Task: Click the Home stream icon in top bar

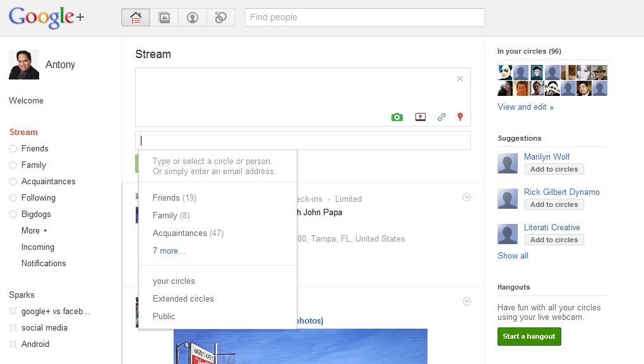Action: (136, 18)
